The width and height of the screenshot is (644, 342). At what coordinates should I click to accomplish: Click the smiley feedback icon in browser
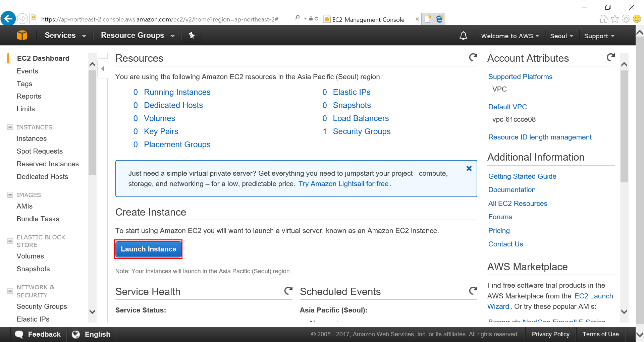click(637, 19)
